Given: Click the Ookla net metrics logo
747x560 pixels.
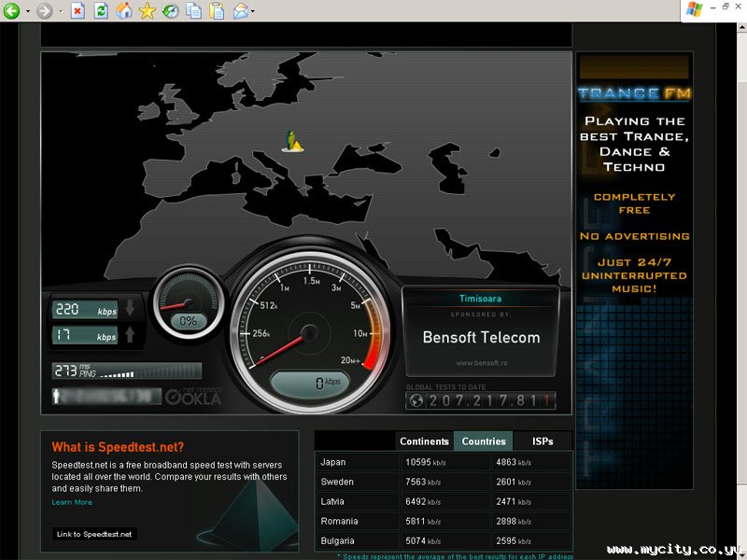Looking at the screenshot, I should [194, 396].
